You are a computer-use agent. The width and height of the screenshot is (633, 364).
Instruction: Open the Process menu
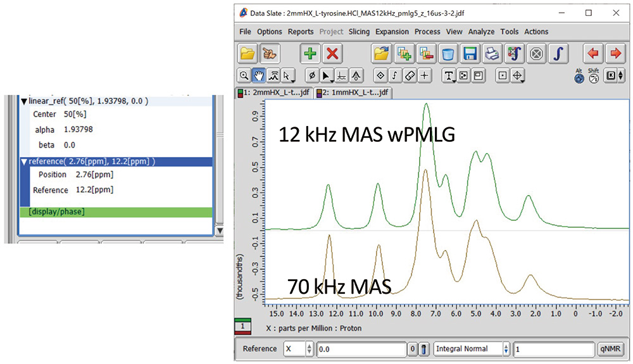click(x=427, y=32)
